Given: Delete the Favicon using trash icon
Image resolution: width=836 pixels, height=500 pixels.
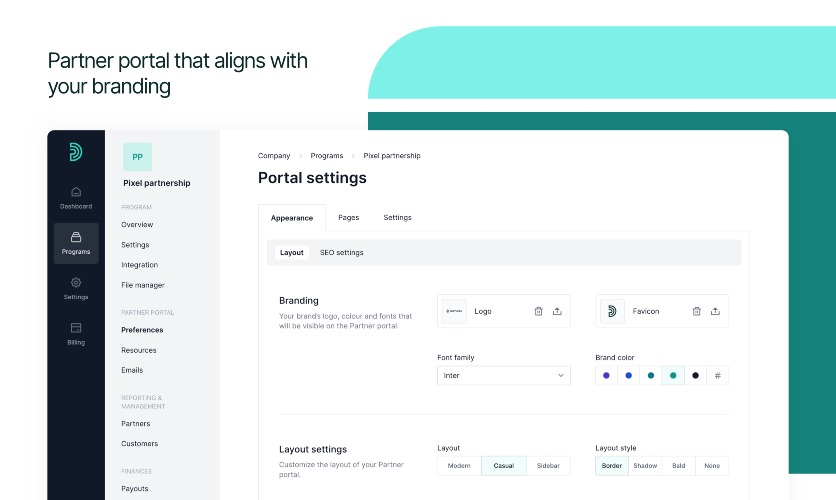Looking at the screenshot, I should coord(696,311).
